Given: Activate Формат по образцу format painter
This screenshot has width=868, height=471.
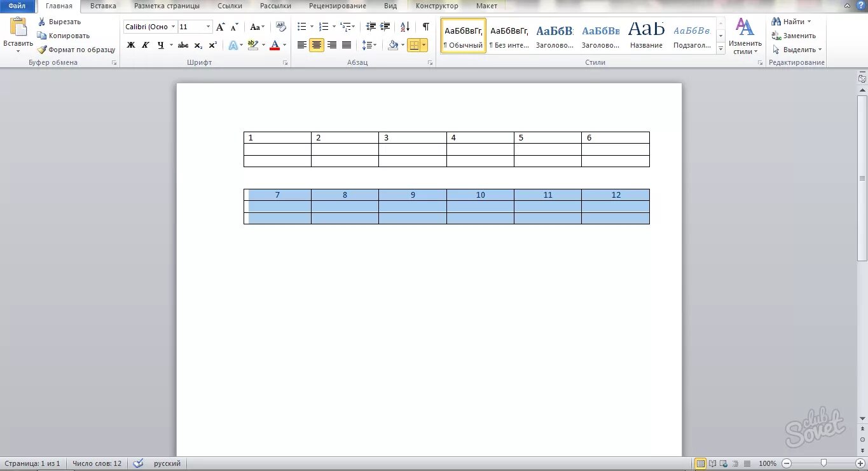Looking at the screenshot, I should point(76,50).
